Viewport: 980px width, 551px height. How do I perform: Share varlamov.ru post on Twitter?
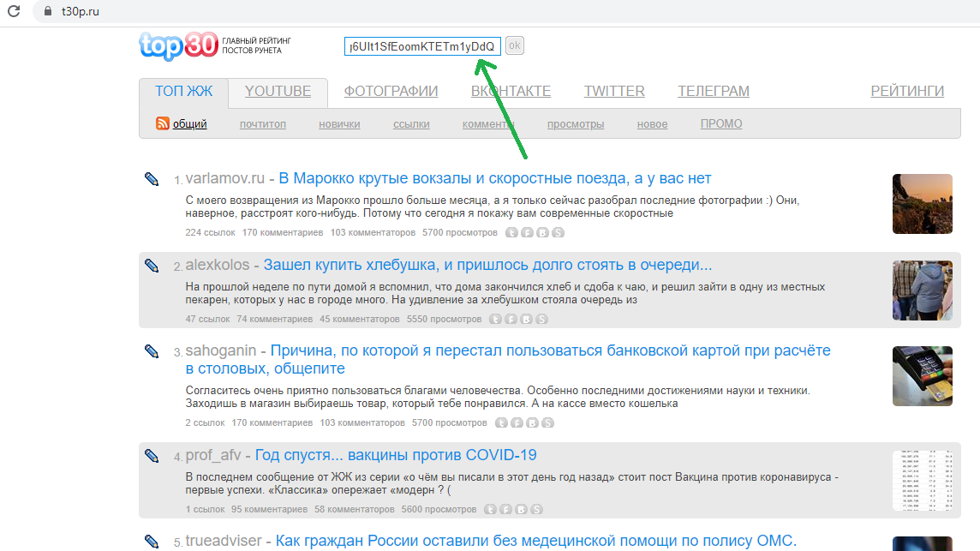[511, 233]
